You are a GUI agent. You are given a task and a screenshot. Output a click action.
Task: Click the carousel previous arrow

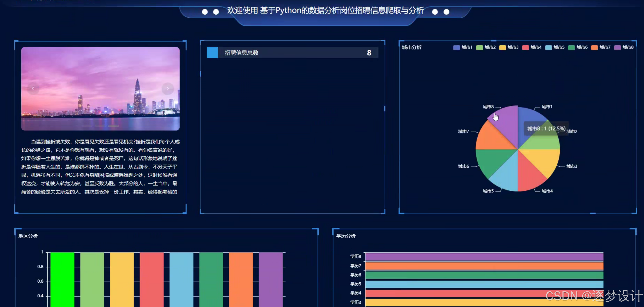33,88
